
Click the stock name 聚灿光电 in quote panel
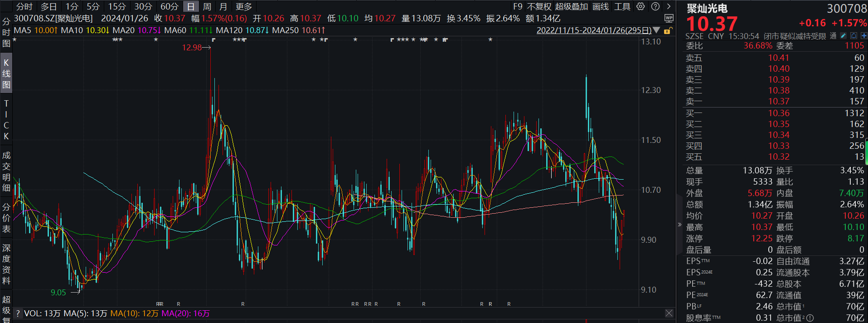point(707,8)
